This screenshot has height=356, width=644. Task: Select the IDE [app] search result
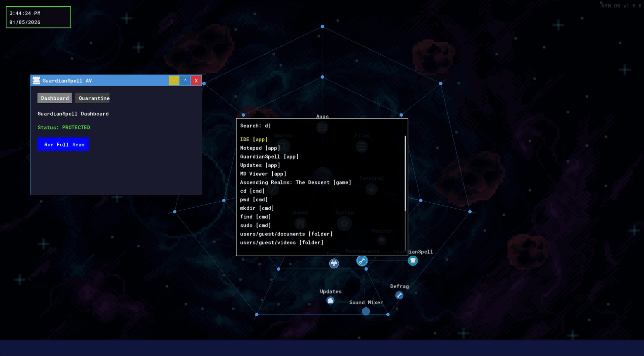point(254,139)
